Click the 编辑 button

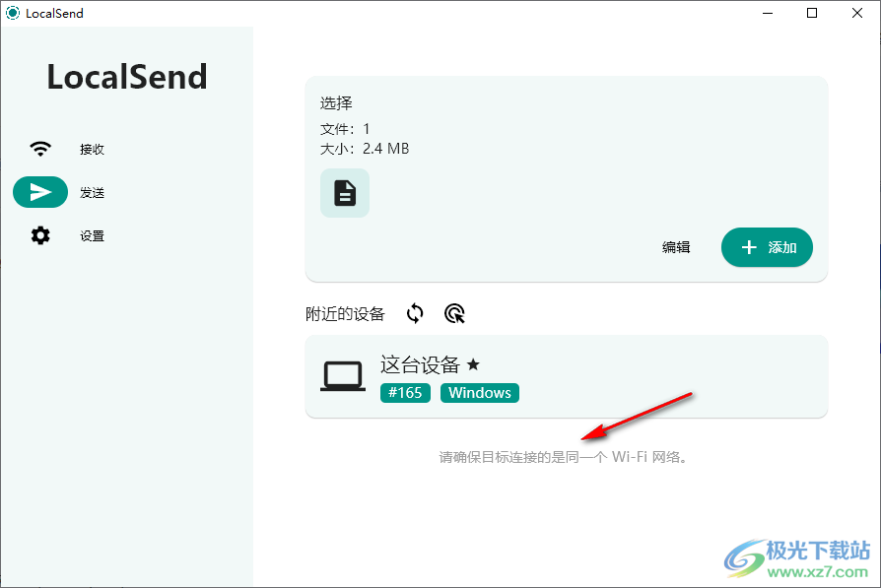click(x=676, y=247)
